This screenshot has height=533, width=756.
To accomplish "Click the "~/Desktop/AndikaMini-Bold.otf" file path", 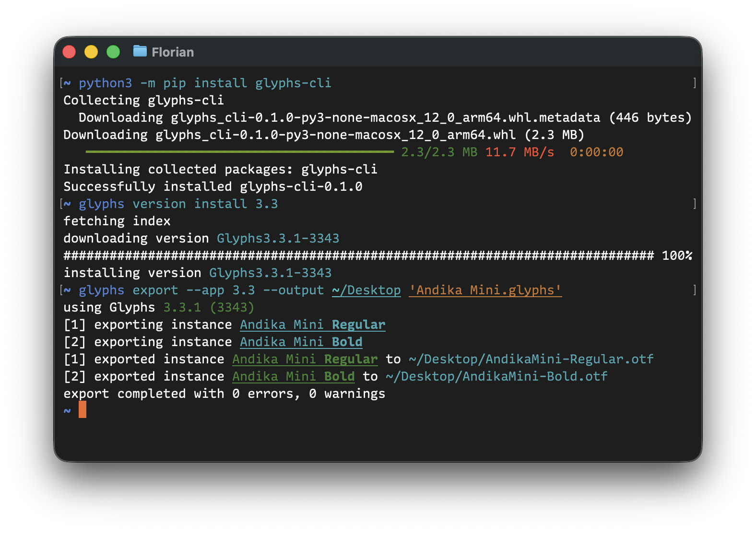I will [x=496, y=376].
